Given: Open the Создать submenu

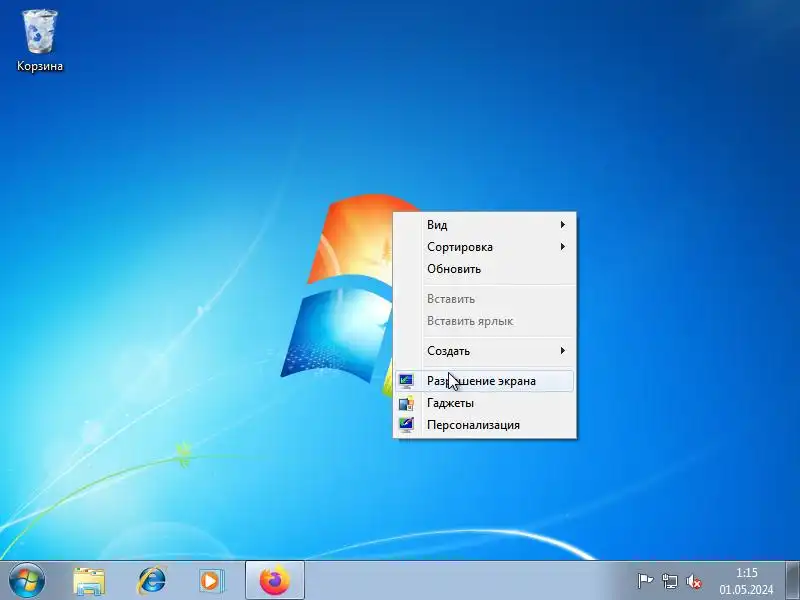Looking at the screenshot, I should [x=485, y=351].
